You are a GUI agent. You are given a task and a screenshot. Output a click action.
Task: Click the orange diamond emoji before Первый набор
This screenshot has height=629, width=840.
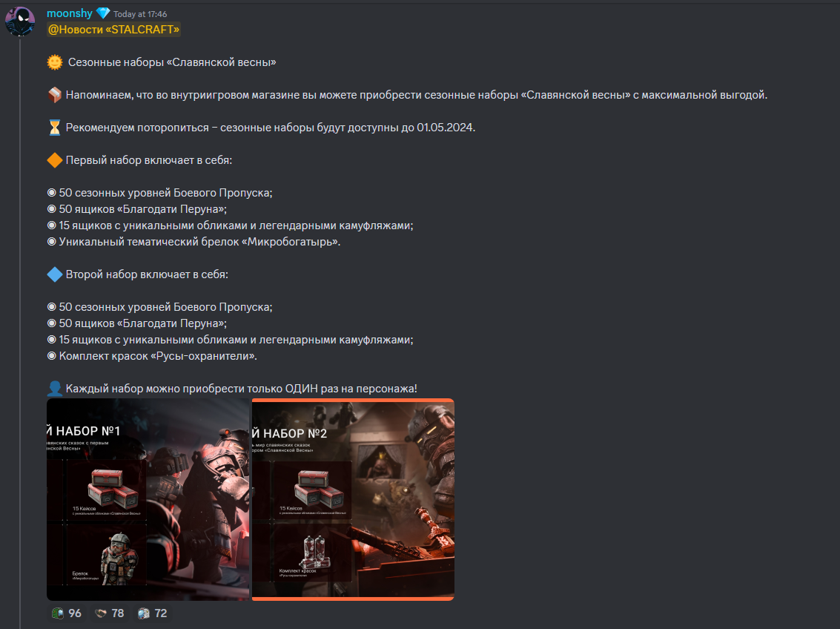coord(55,160)
